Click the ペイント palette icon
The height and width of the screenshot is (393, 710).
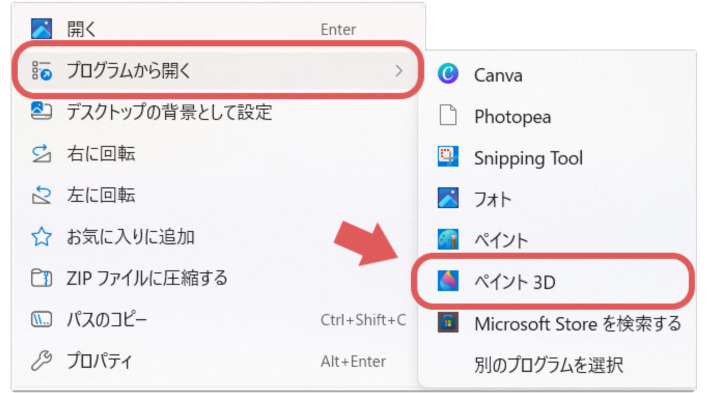(448, 240)
